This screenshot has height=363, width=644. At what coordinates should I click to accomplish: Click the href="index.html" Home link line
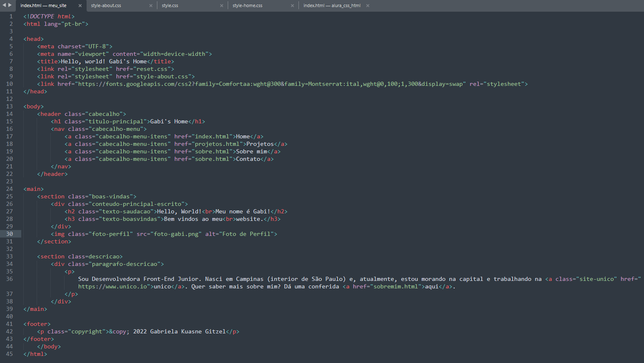(x=164, y=136)
